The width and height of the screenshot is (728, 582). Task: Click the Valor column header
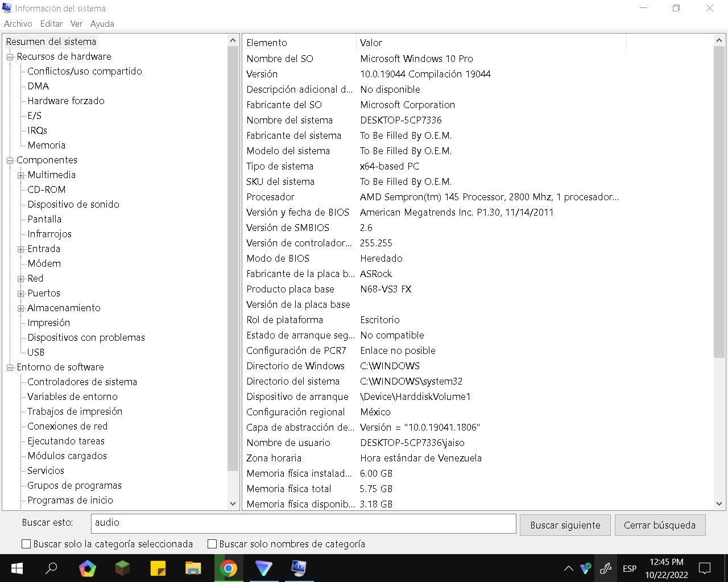point(491,43)
